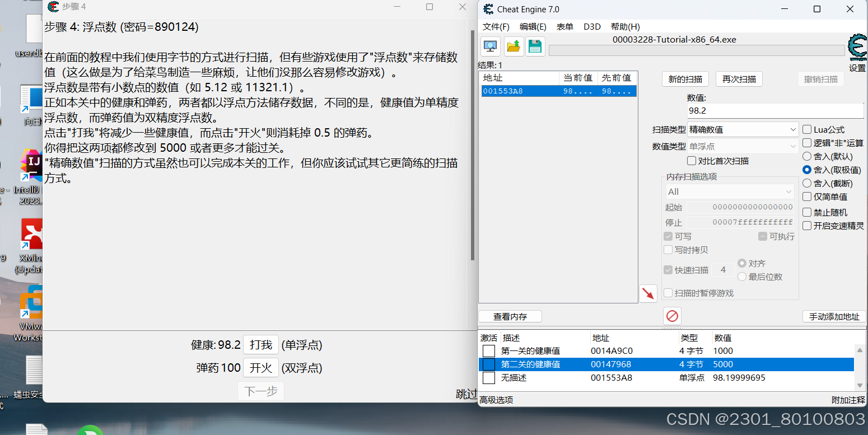Image resolution: width=868 pixels, height=435 pixels.
Task: Select the 对齐 radio button
Action: (x=742, y=263)
